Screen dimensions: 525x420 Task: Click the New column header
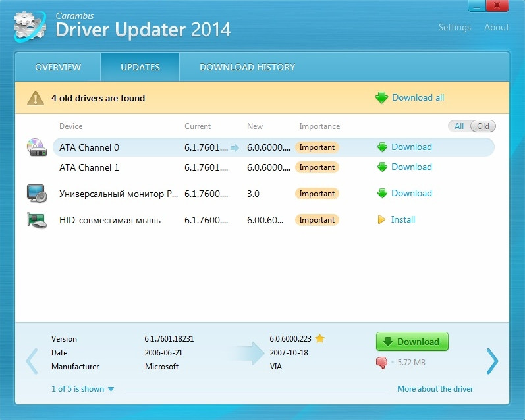tap(255, 126)
